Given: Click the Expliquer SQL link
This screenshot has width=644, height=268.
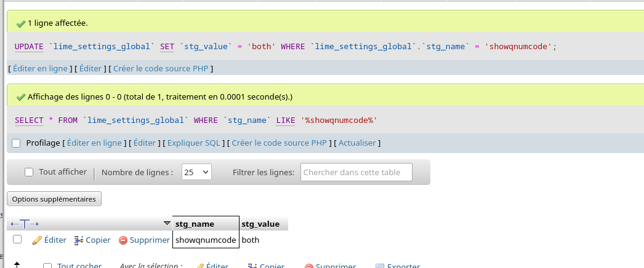Looking at the screenshot, I should [x=193, y=143].
